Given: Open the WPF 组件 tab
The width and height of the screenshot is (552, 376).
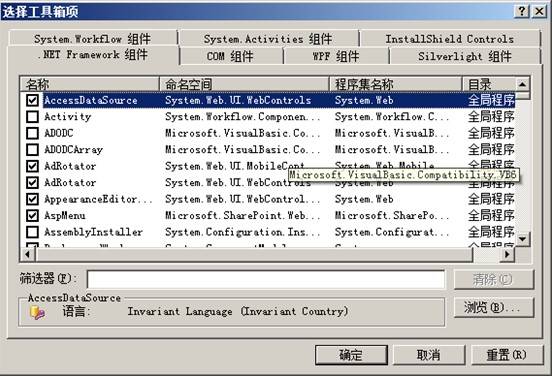Looking at the screenshot, I should point(336,56).
